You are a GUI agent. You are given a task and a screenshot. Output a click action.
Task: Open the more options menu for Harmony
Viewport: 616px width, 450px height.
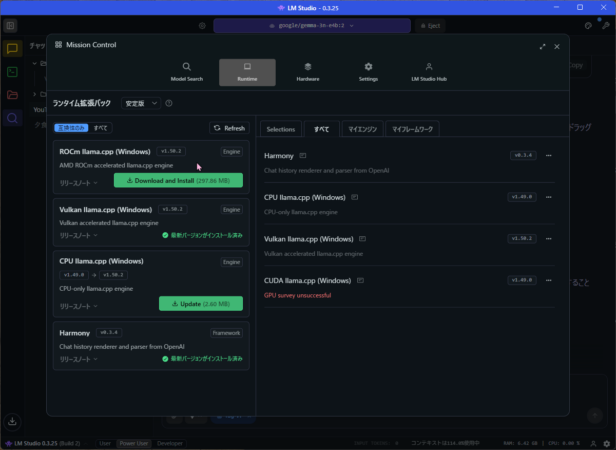[548, 156]
